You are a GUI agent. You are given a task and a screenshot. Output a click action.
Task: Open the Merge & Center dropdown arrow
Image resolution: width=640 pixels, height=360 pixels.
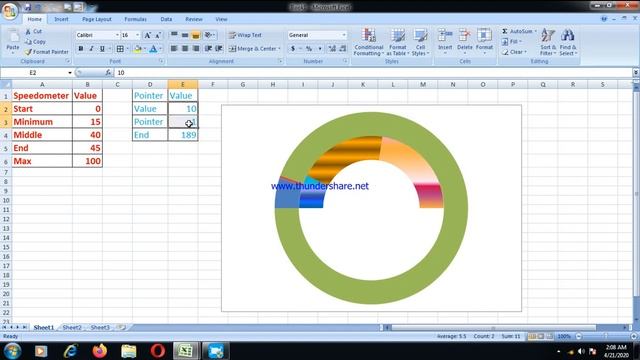coord(280,49)
